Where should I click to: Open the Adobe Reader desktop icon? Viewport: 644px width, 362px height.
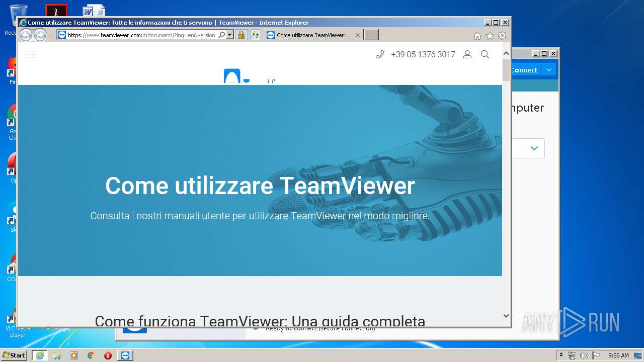point(56,11)
